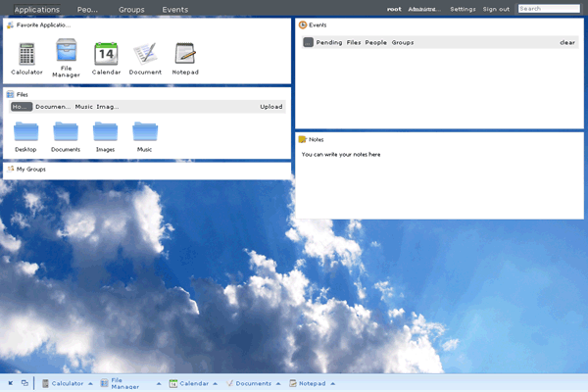Select the Groups filter in Events widget
This screenshot has width=588, height=392.
[403, 42]
